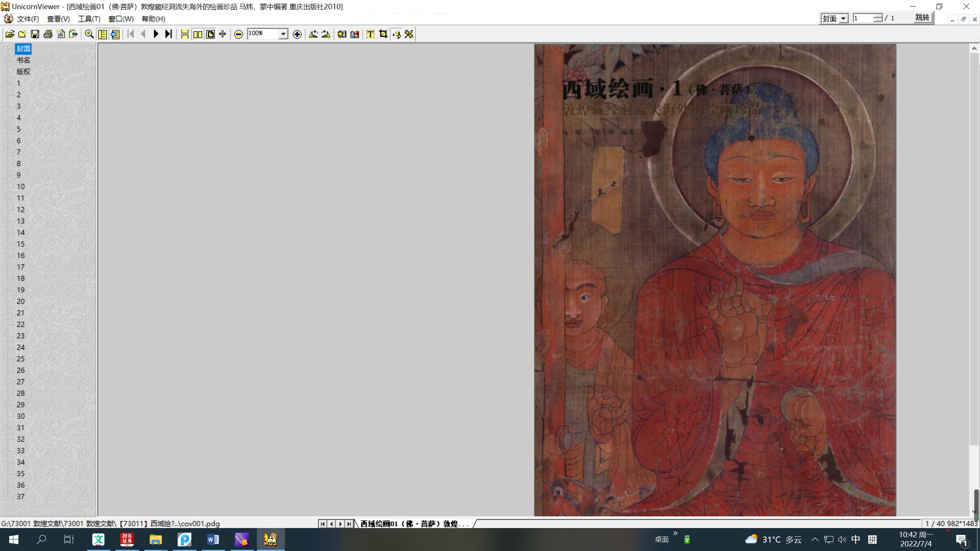Click the book cover image

tap(715, 280)
